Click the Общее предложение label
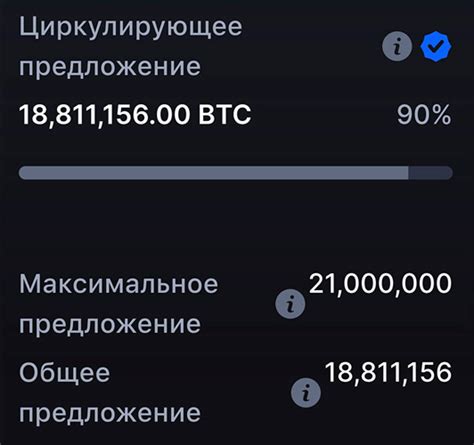Viewport: 474px width, 445px height. click(x=110, y=393)
